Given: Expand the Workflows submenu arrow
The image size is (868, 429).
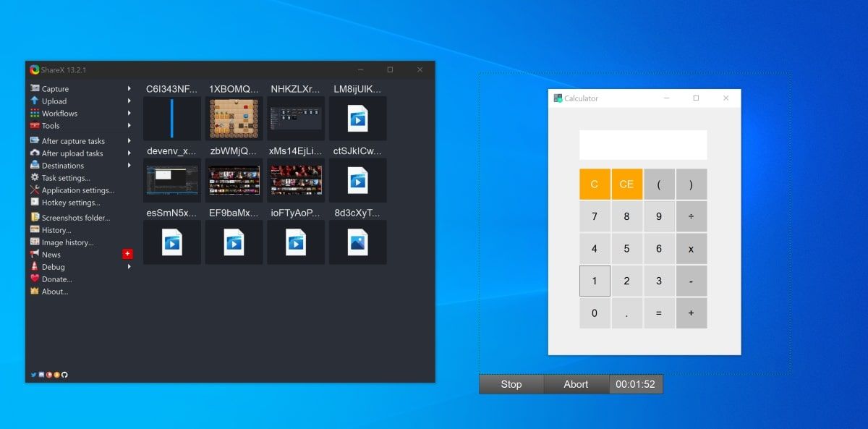Looking at the screenshot, I should 129,114.
